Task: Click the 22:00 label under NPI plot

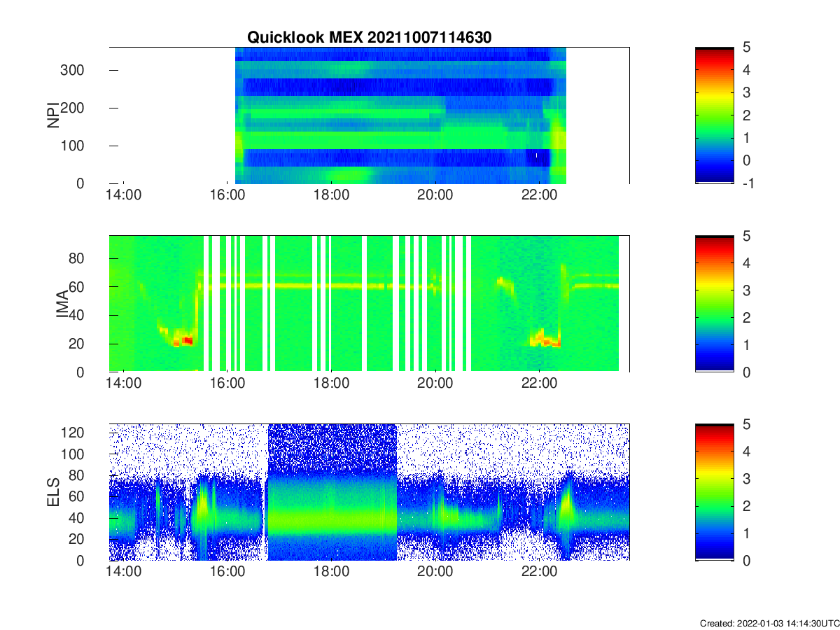Action: click(x=539, y=196)
